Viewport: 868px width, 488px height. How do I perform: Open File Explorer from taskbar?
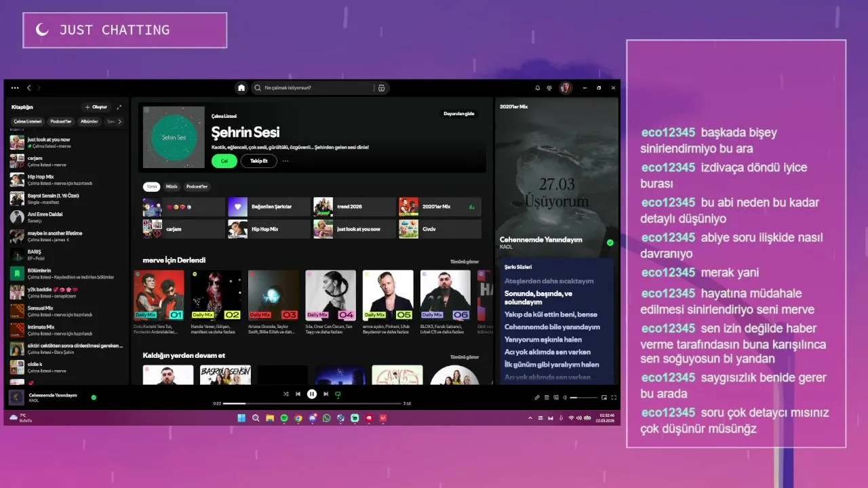click(270, 418)
